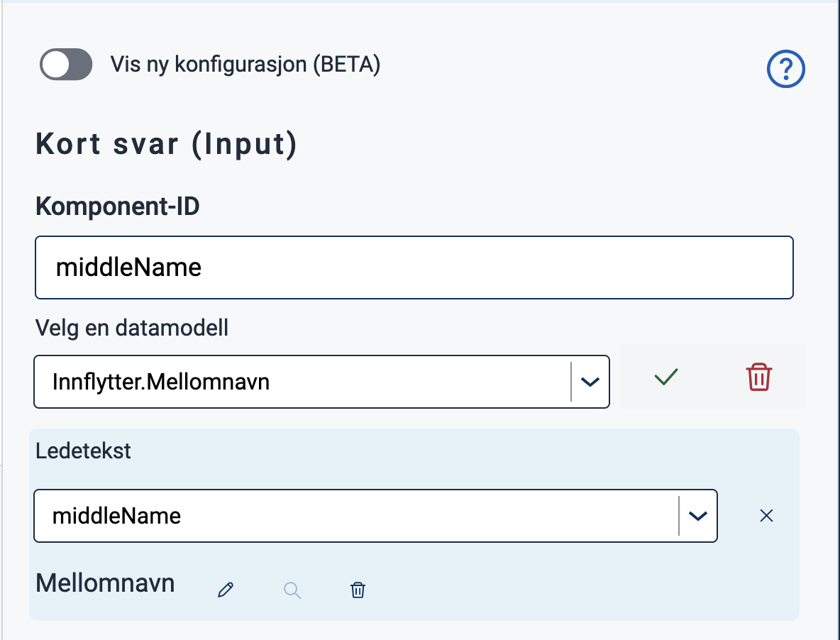The image size is (840, 640).
Task: Click the Komponent-ID field label
Action: pyautogui.click(x=118, y=207)
